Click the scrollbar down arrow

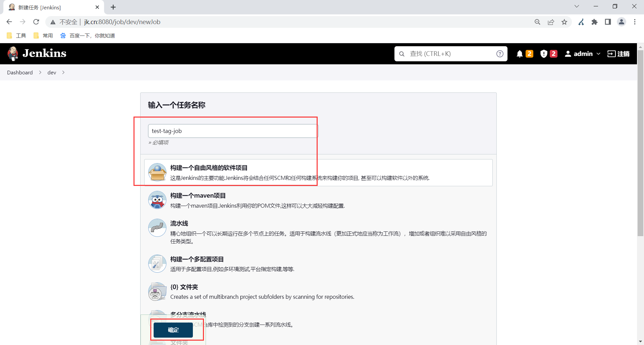[x=640, y=341]
